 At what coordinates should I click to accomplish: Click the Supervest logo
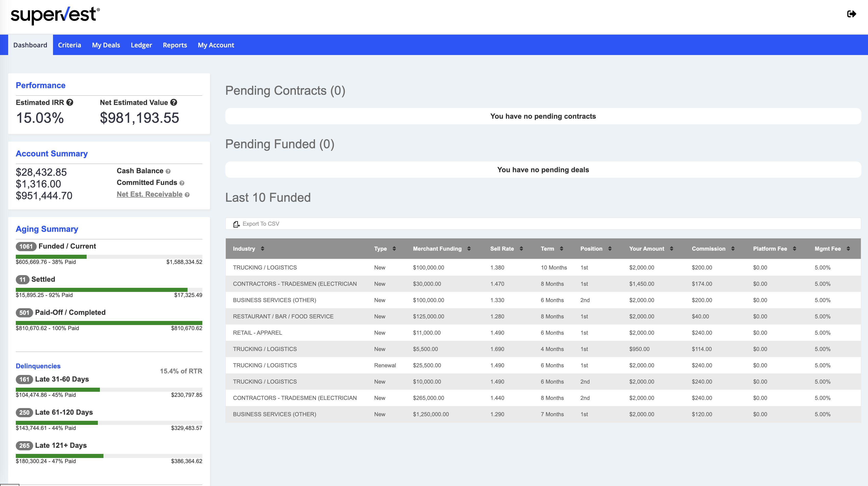click(x=55, y=15)
